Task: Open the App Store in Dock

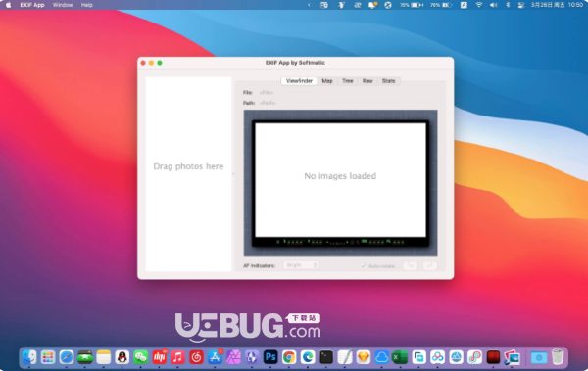Action: pos(215,357)
